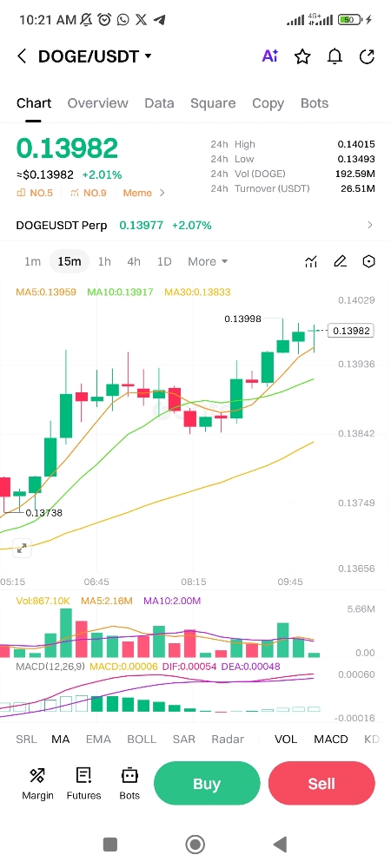Open the AI assistant icon
Screen dimensions: 391x868
269,56
